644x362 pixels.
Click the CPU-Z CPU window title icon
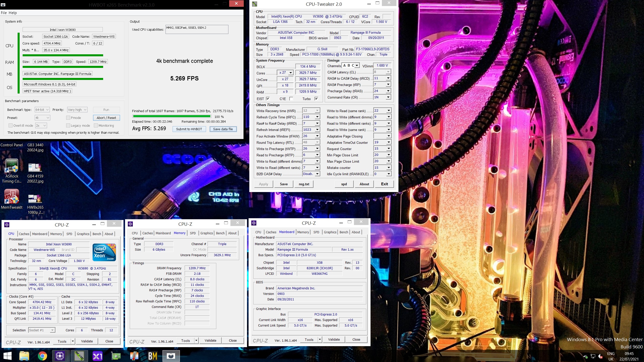pyautogui.click(x=7, y=225)
